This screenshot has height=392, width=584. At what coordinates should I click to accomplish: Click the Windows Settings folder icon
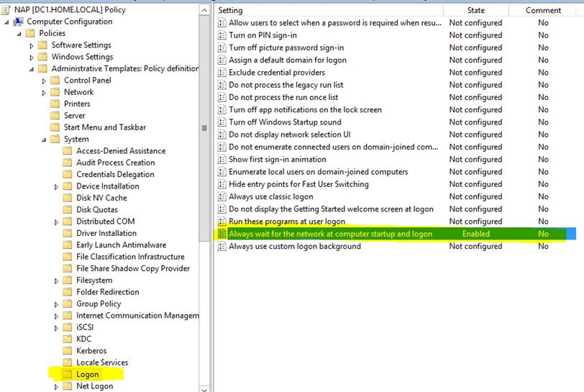pos(43,57)
